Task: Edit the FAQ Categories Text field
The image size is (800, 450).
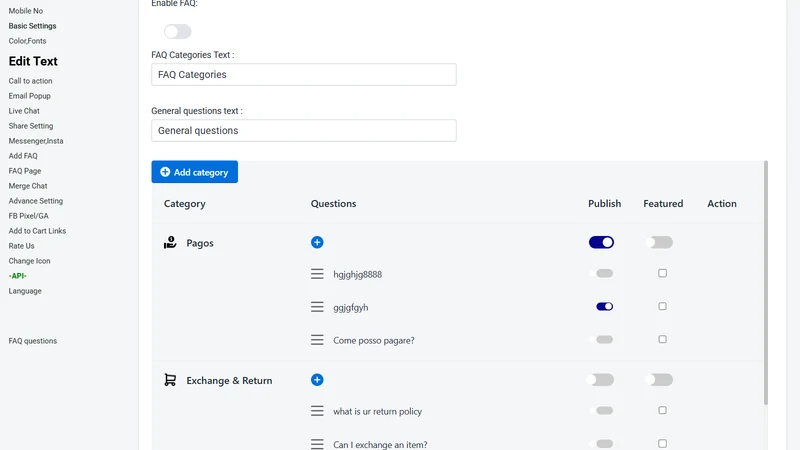Action: (x=304, y=74)
